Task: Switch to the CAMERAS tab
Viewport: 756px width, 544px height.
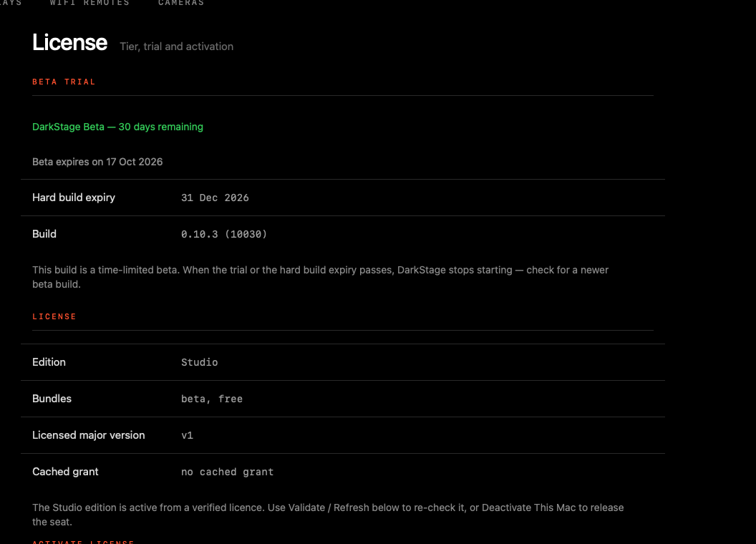Action: pos(181,3)
